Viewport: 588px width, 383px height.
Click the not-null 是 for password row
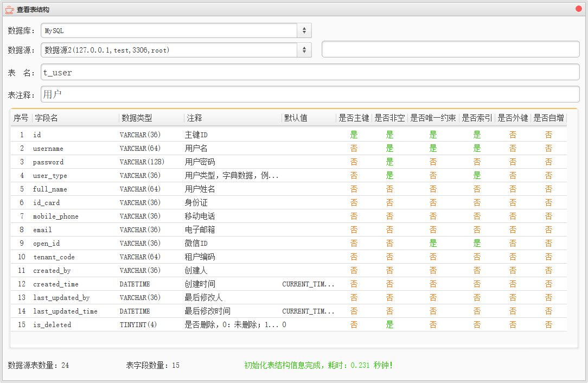point(390,162)
